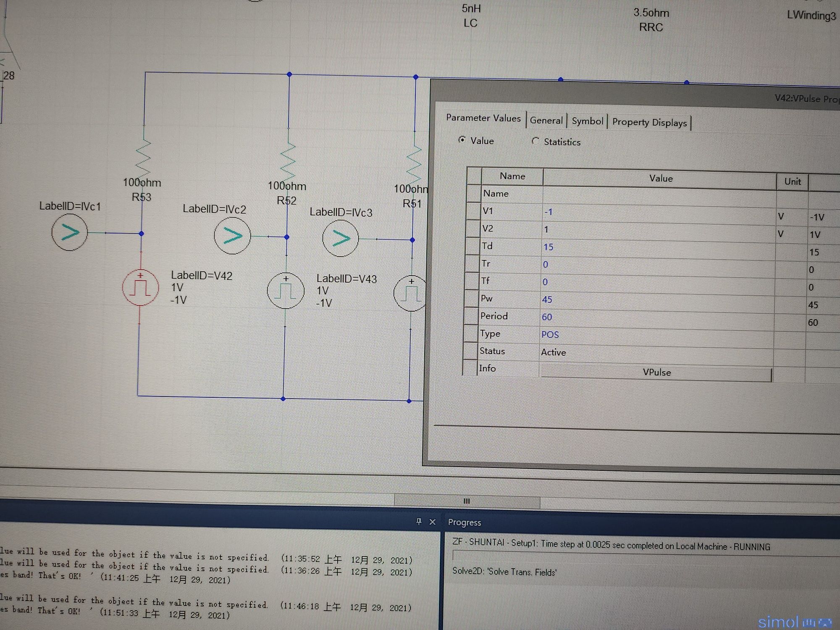Edit the Td value 15
The width and height of the screenshot is (840, 630).
click(x=658, y=249)
